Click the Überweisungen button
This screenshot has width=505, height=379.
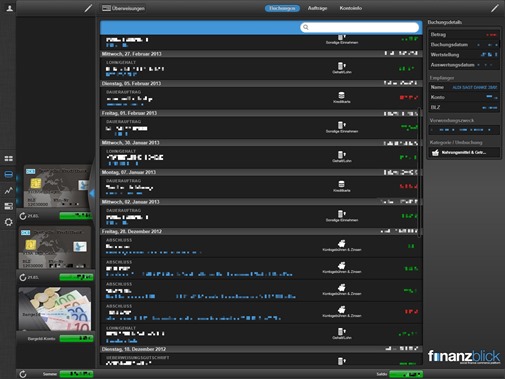click(x=123, y=8)
